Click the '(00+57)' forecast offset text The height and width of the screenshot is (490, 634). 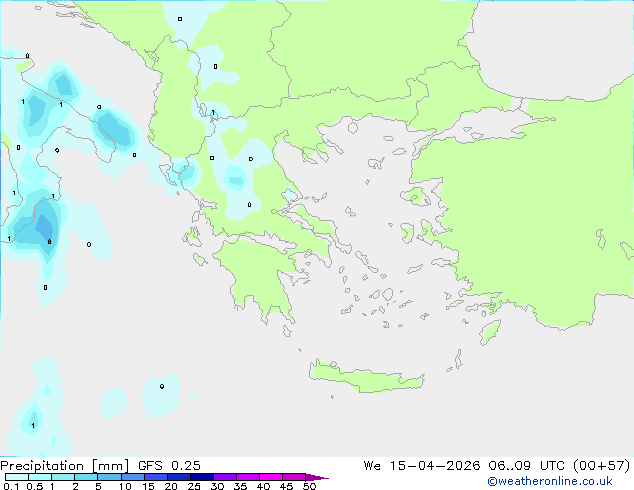click(602, 466)
